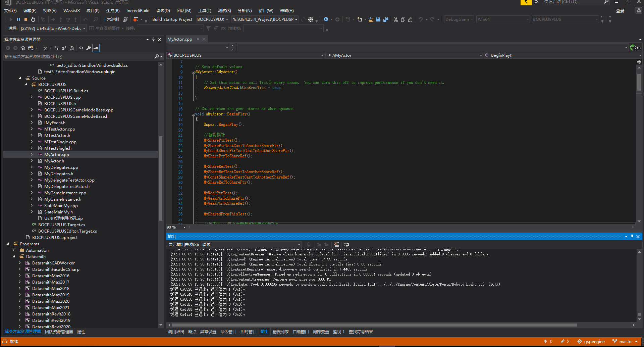Screen dimensions: 644x347
Task: Toggle auto-hide pin on Solution Explorer panel
Action: tap(154, 39)
